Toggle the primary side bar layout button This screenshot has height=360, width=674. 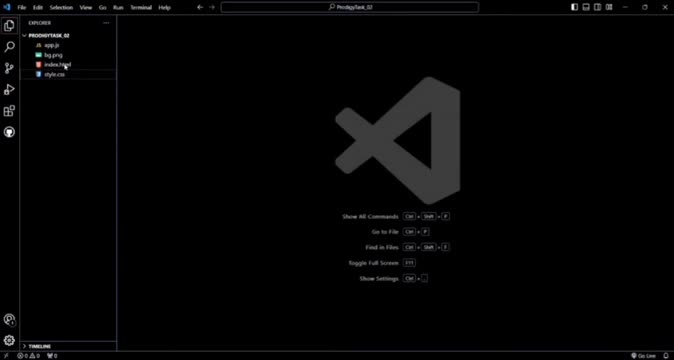574,7
